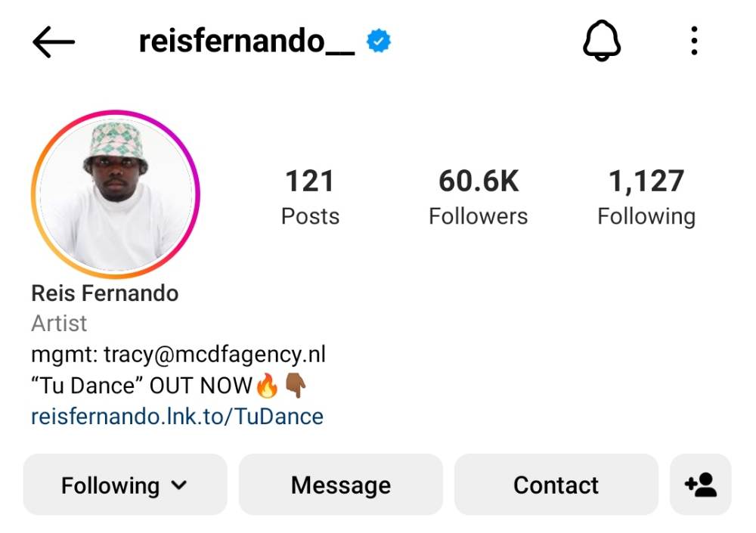
Task: Tap the Reis Fernando display name
Action: [104, 293]
